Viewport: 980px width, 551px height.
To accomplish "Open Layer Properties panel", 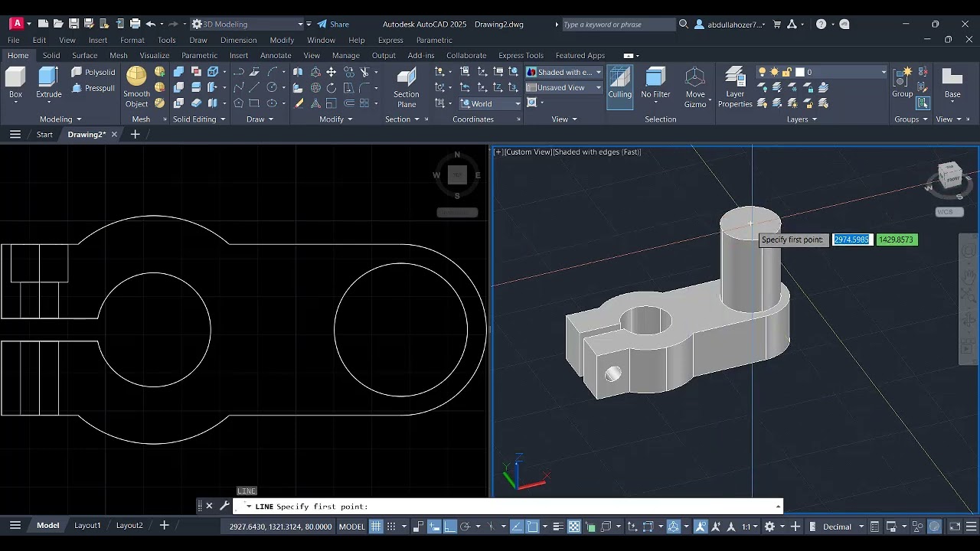I will tap(735, 87).
